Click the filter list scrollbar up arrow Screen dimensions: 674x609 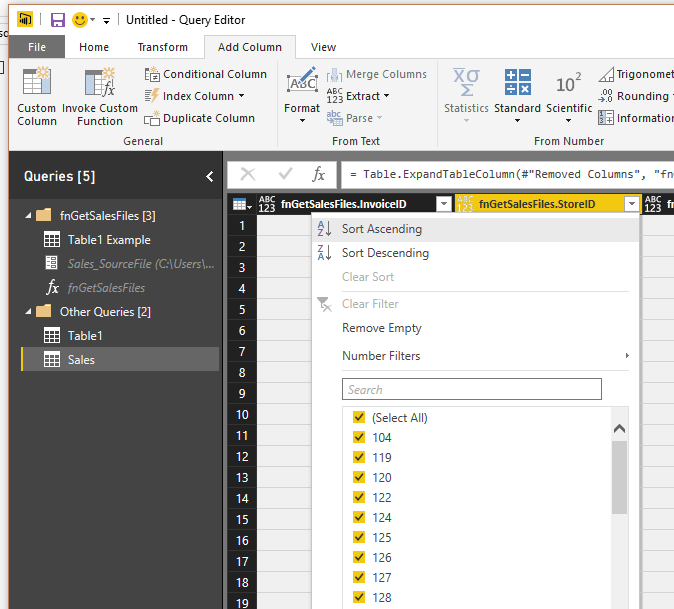coord(619,429)
